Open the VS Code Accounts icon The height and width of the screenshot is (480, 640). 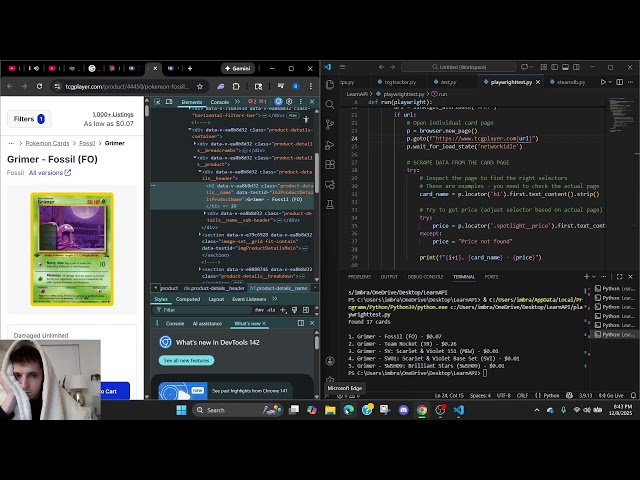(x=330, y=361)
